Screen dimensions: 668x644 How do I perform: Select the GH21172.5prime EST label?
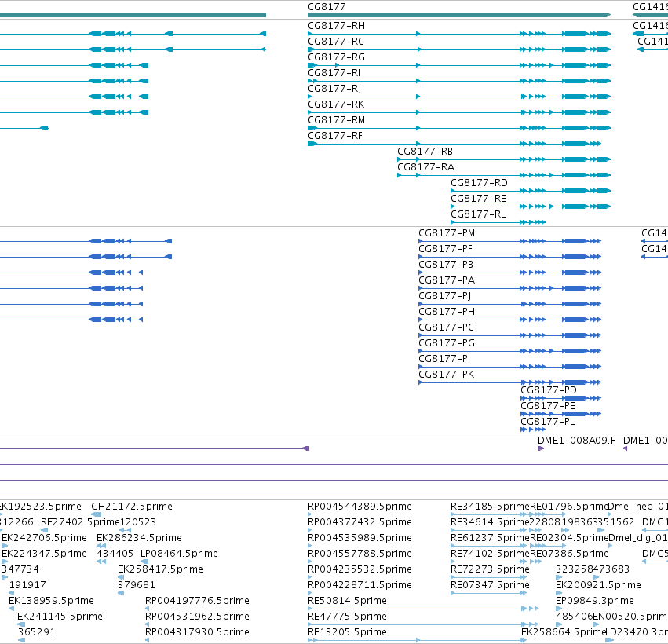tap(132, 507)
